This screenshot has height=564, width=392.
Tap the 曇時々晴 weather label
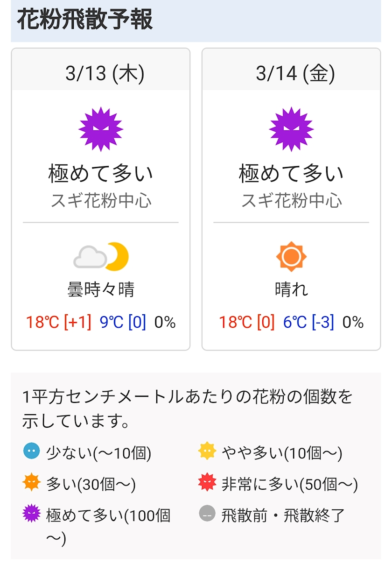101,290
